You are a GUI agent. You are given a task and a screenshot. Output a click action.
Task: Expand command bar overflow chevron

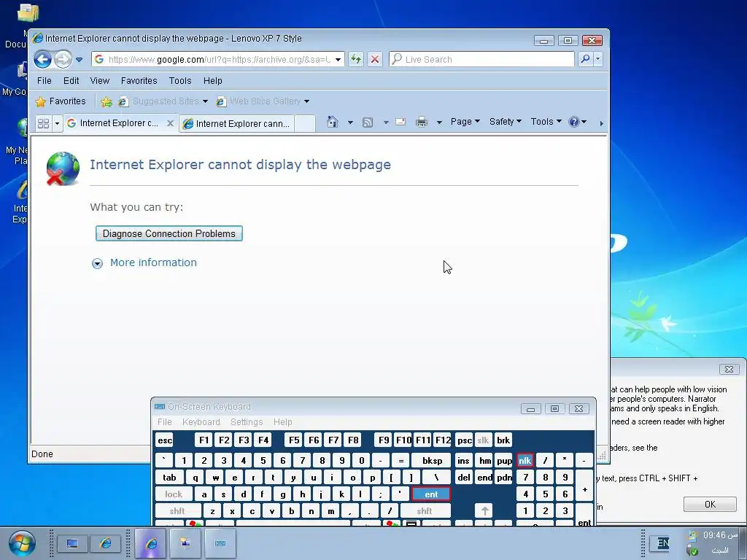coord(601,123)
